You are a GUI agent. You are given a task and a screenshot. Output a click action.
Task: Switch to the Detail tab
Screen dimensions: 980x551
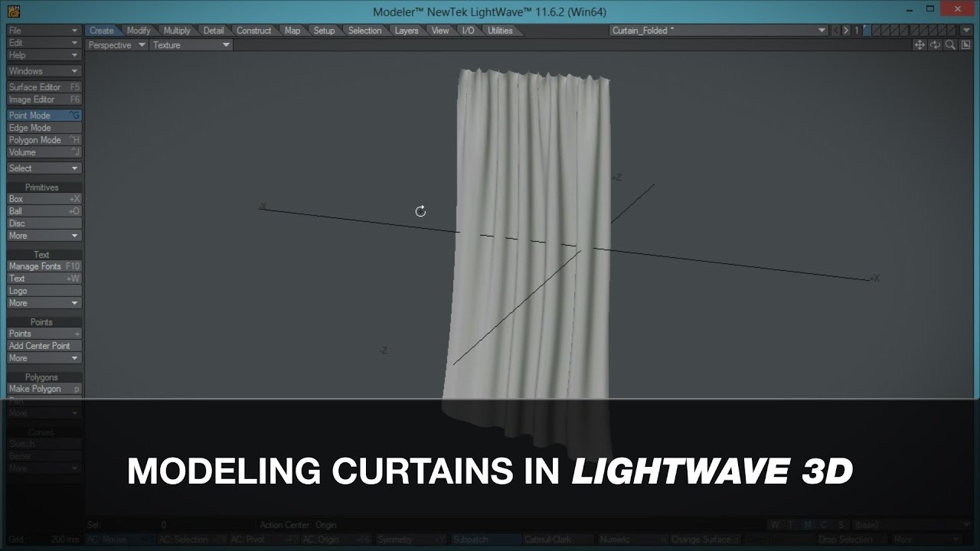(x=214, y=31)
